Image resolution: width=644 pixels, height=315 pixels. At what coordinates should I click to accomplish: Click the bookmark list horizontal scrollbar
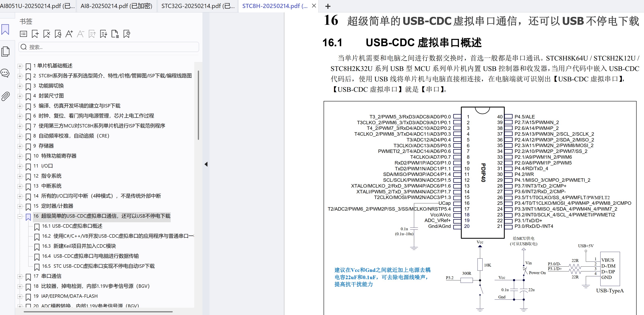tap(98, 312)
